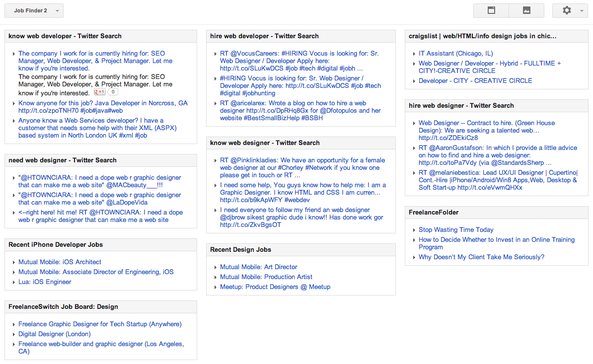
Task: Open 'Lua: iOS Engineer' job link
Action: click(45, 282)
